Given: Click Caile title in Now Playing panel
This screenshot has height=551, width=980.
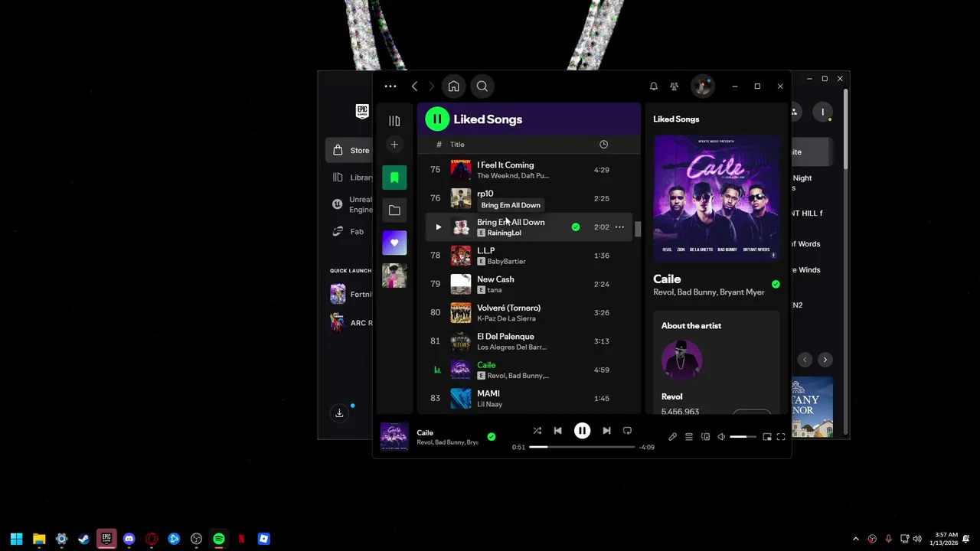Looking at the screenshot, I should click(667, 279).
